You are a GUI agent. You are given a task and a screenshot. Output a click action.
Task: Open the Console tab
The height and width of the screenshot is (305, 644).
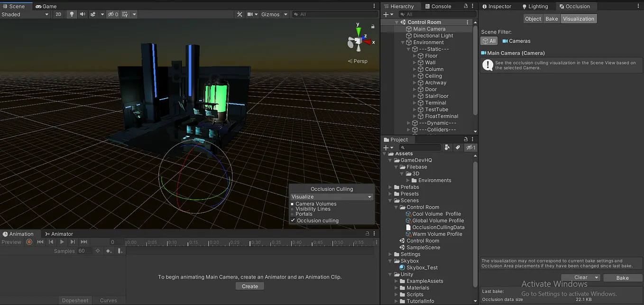[x=438, y=6]
